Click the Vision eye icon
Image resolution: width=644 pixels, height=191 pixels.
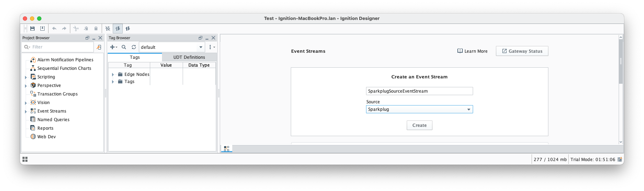click(x=33, y=103)
